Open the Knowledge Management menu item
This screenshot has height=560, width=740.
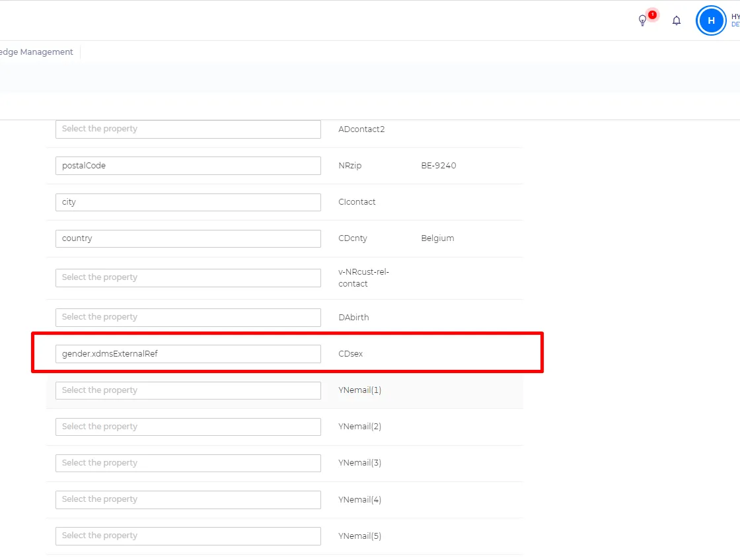tap(36, 52)
